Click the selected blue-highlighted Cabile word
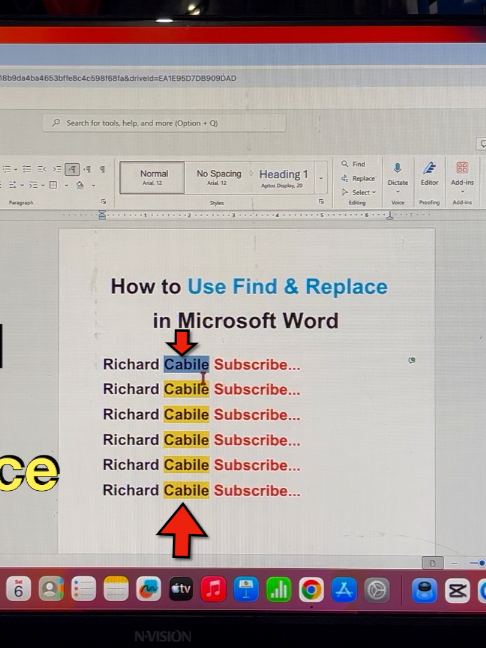Viewport: 486px width, 648px height. click(x=186, y=364)
